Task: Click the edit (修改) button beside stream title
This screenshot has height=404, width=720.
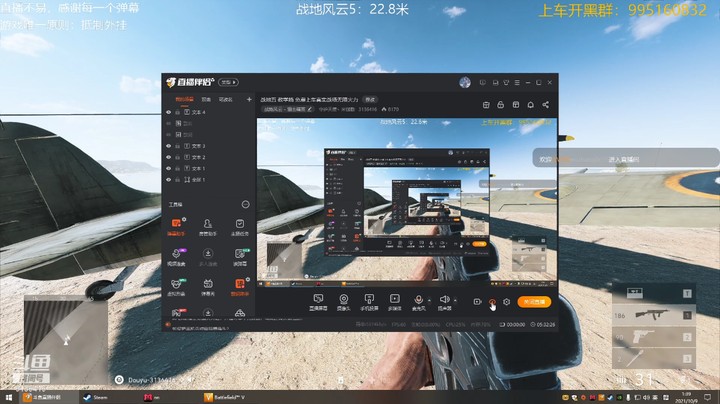Action: click(370, 99)
